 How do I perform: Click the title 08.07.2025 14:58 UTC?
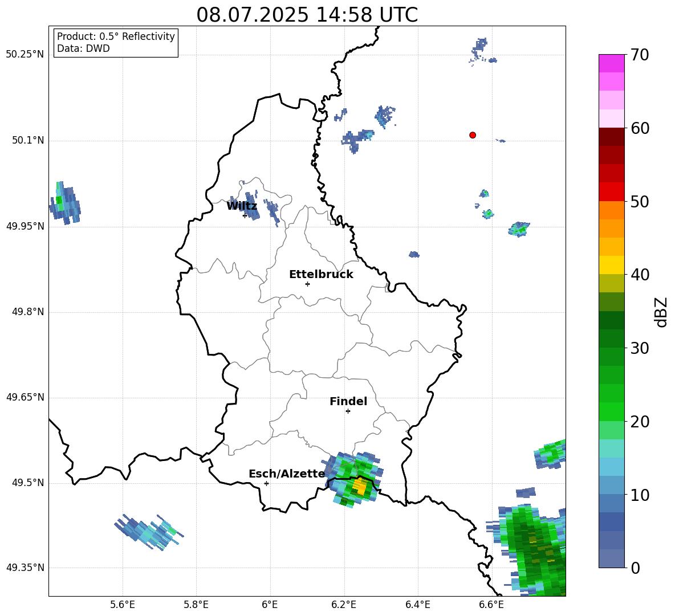(x=307, y=15)
